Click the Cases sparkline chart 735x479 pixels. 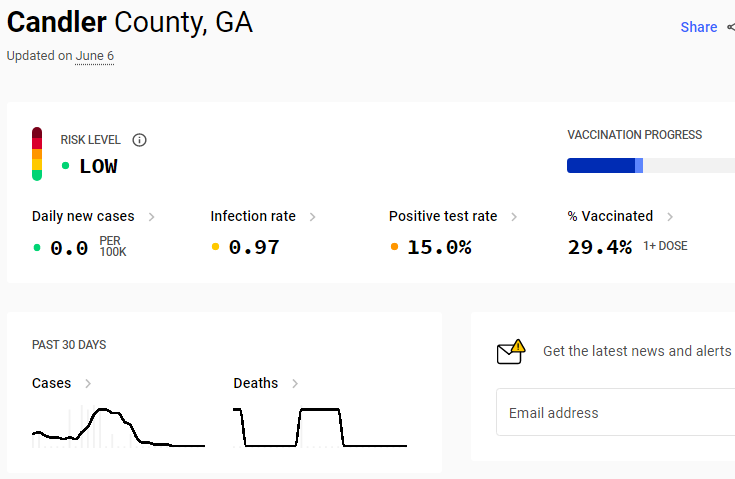coord(118,427)
